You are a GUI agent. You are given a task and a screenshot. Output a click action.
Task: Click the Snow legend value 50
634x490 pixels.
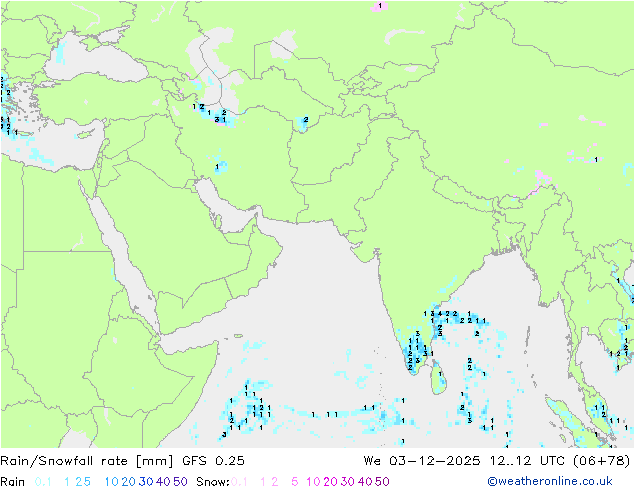pos(382,482)
